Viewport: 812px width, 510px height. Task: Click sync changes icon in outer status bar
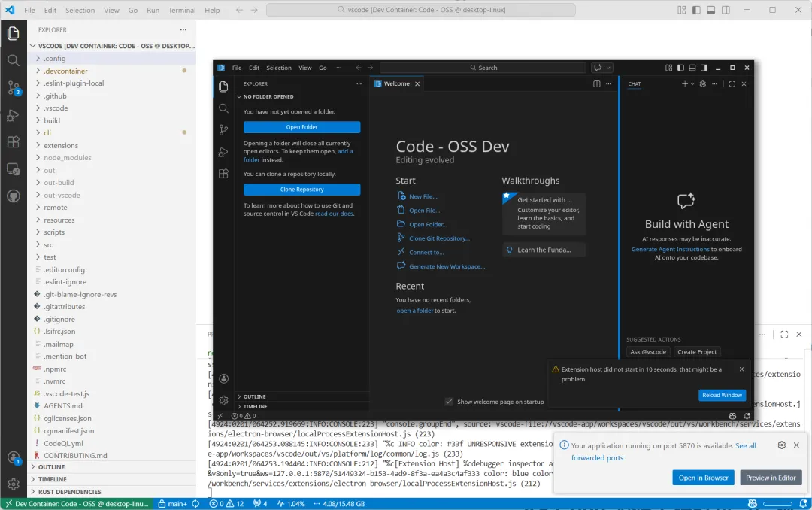[195, 504]
